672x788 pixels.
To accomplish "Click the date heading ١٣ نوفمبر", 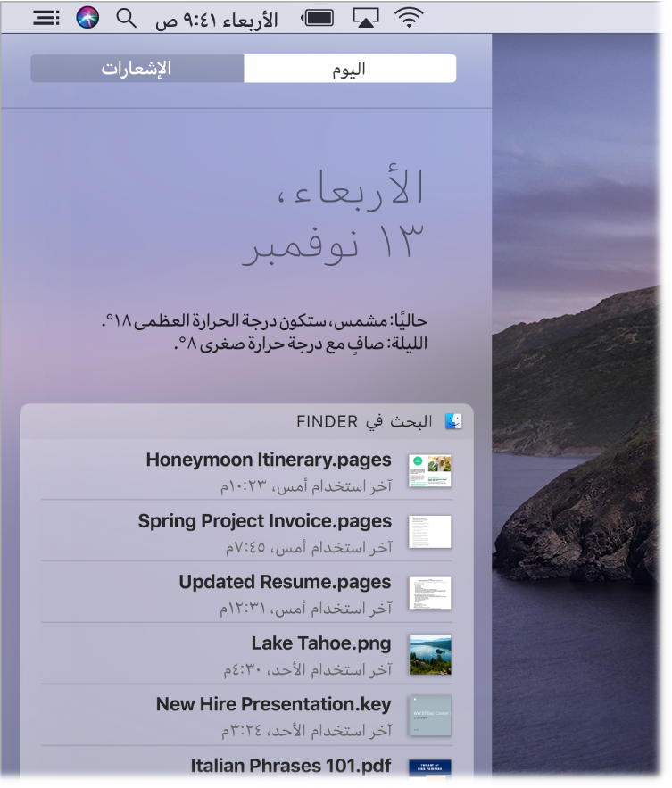I will pyautogui.click(x=333, y=244).
